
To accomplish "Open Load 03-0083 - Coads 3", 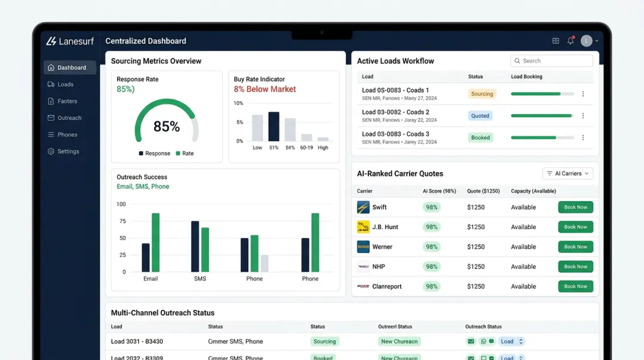I will pos(395,134).
